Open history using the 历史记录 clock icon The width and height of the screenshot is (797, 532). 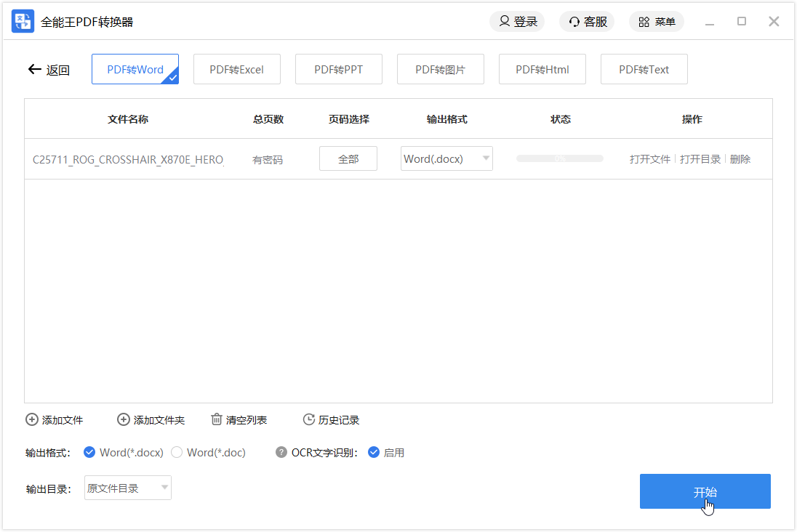(x=310, y=419)
